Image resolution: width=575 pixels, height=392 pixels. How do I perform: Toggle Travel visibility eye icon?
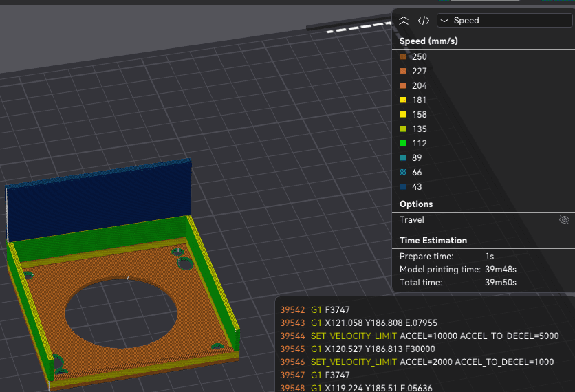click(564, 219)
